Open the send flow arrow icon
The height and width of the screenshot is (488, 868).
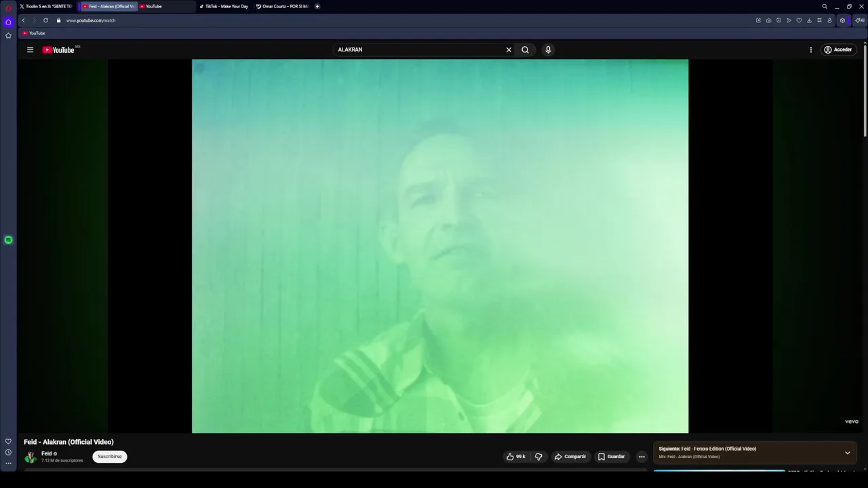[789, 20]
